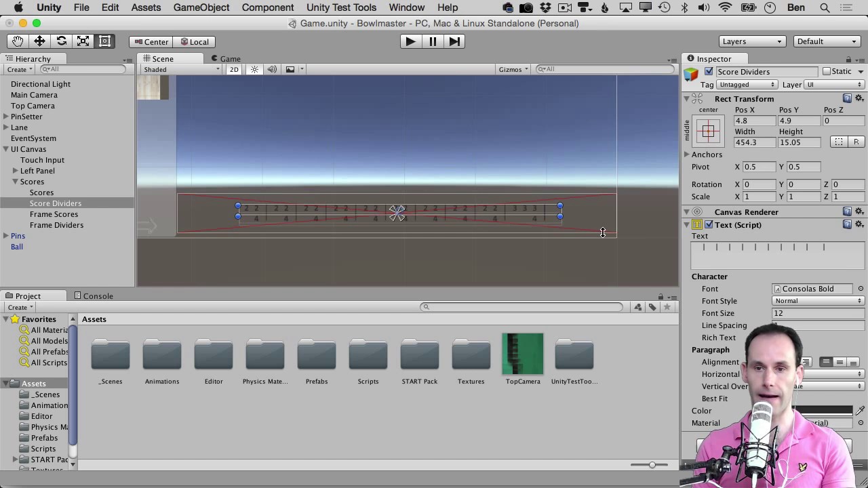Click the Pos X field
Screen dimensions: 868x488
pyautogui.click(x=755, y=121)
